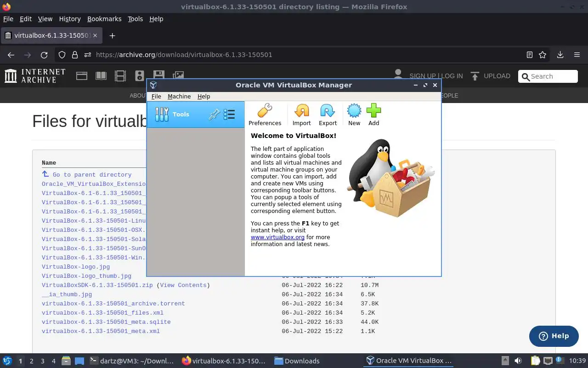The image size is (588, 368).
Task: Switch to the terminal dartz@VM3 taskbar window
Action: [132, 361]
